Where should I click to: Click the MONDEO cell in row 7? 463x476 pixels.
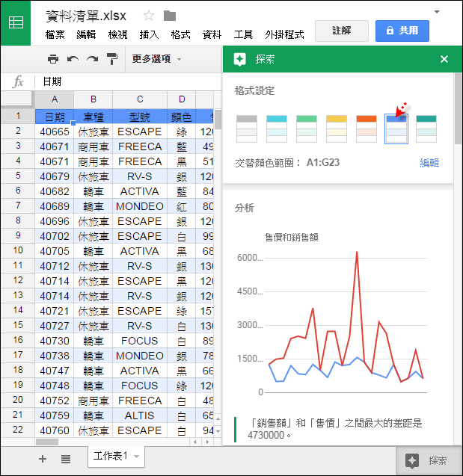pyautogui.click(x=140, y=206)
